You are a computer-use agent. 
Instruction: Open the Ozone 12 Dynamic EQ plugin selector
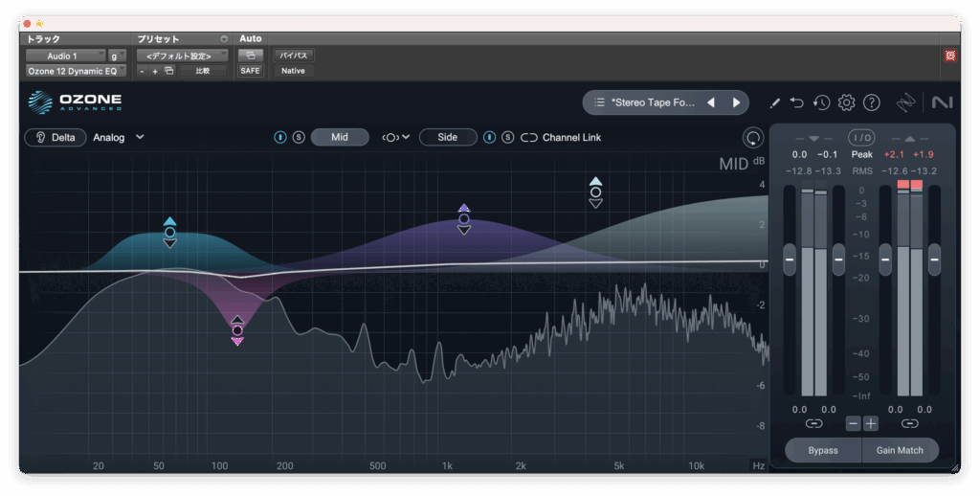[75, 71]
